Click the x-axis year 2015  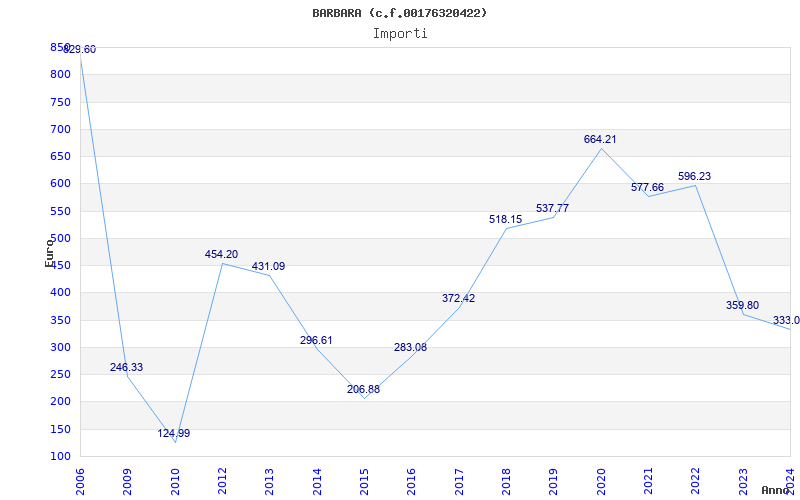pyautogui.click(x=364, y=482)
